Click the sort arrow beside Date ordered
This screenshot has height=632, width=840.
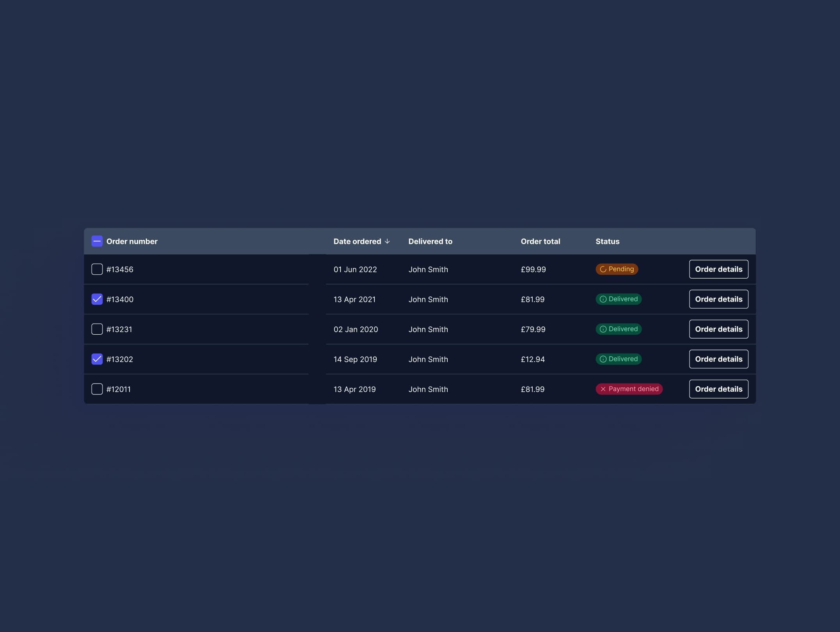[387, 241]
